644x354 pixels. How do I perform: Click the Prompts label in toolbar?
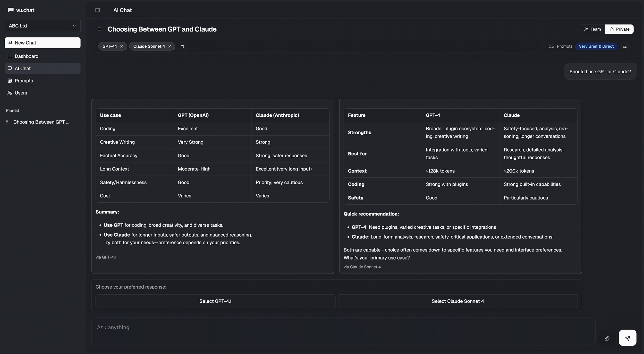564,46
